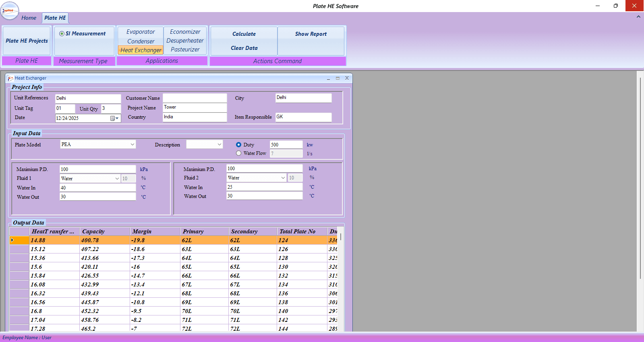Screen dimensions: 644x342
Task: Click the Heat Exchanger window icon
Action: point(10,78)
